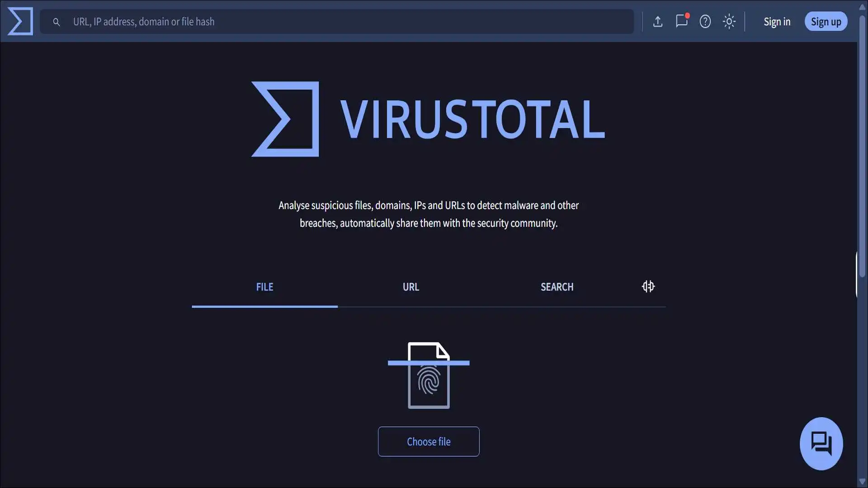Open the API brackets icon tab
868x488 pixels.
(648, 286)
